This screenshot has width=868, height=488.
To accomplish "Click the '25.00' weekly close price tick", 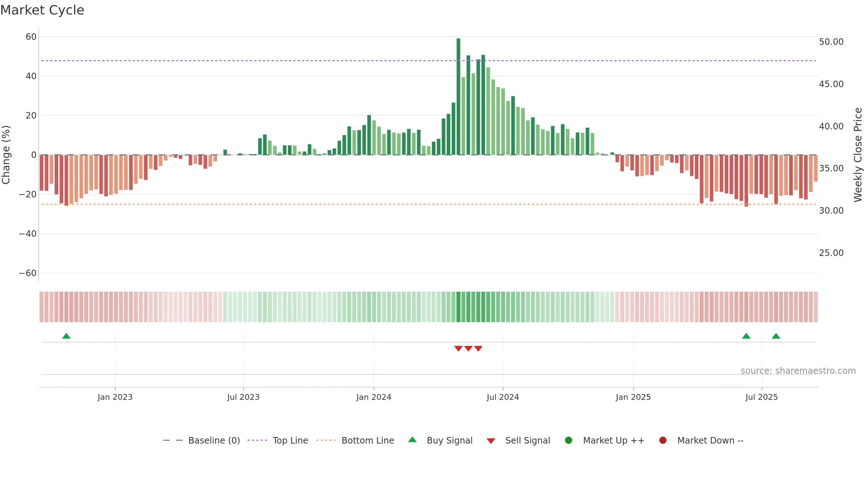I will pyautogui.click(x=831, y=253).
